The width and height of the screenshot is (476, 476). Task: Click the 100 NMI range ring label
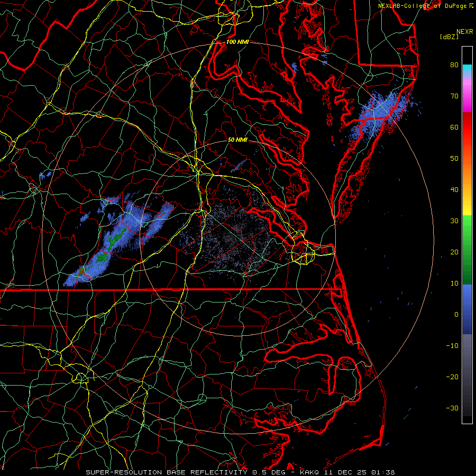point(237,42)
